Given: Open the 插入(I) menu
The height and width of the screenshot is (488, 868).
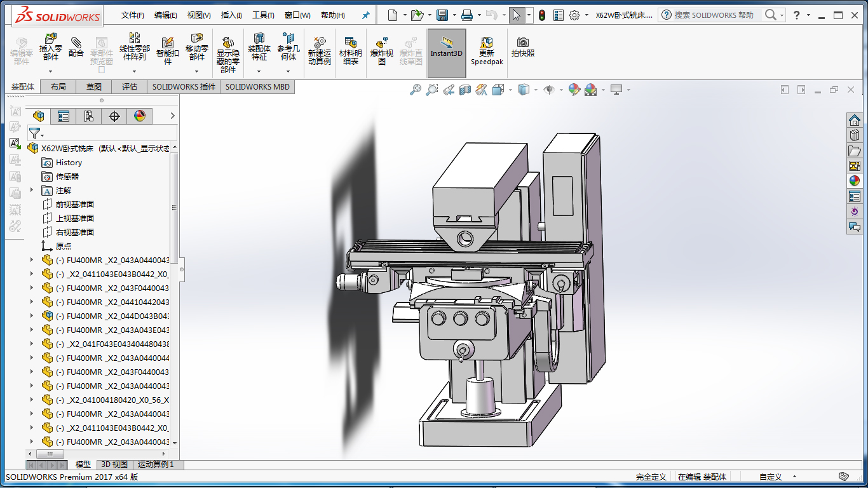Looking at the screenshot, I should (231, 15).
